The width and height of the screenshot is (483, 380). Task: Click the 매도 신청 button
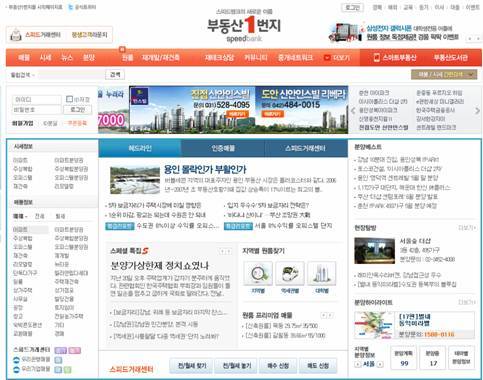[x=318, y=366]
